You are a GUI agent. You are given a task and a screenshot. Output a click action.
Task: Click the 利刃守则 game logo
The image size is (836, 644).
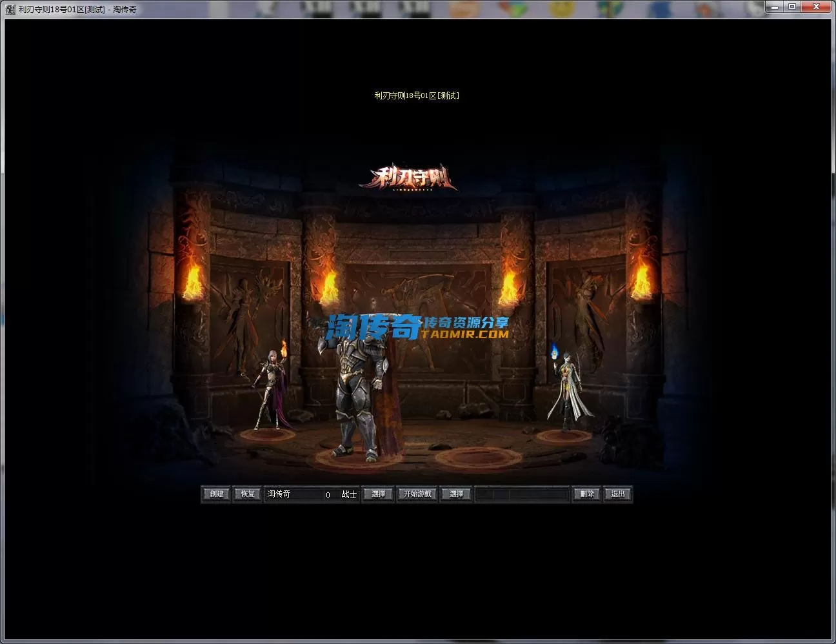click(x=408, y=178)
